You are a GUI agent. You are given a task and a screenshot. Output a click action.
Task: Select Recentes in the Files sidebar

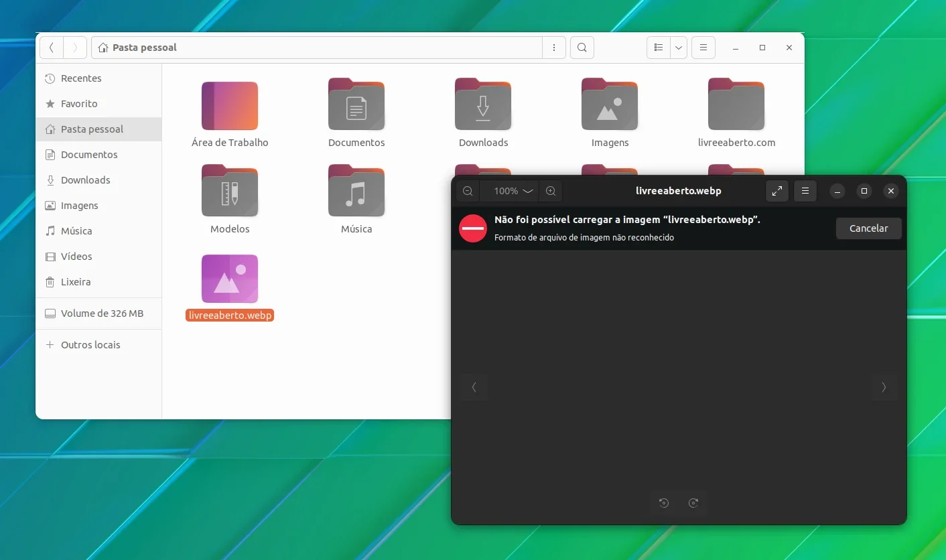pos(98,78)
